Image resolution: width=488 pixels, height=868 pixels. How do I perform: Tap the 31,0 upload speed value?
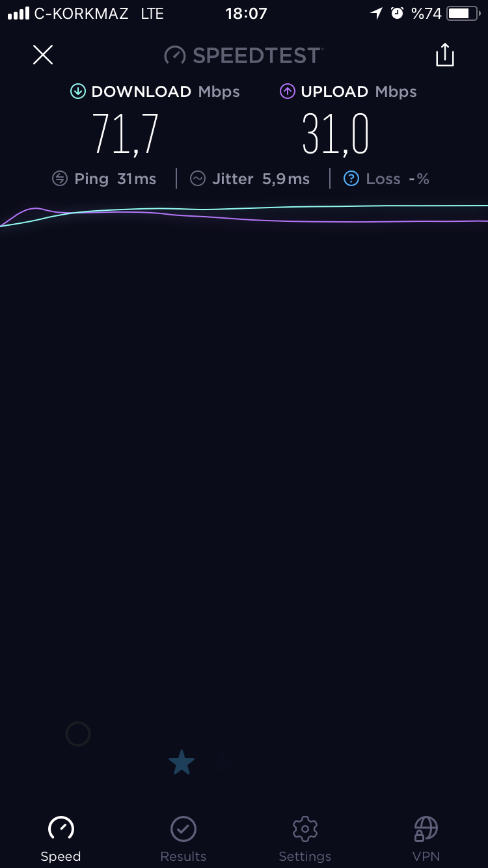336,134
